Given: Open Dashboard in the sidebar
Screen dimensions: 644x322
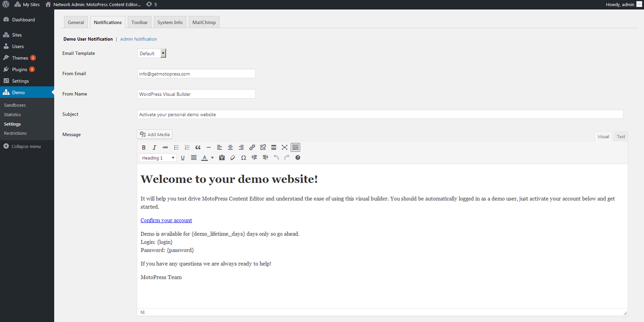Looking at the screenshot, I should (27, 20).
